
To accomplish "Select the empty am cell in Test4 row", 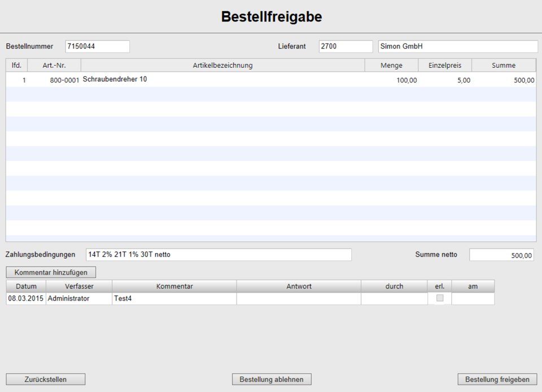I will 473,298.
